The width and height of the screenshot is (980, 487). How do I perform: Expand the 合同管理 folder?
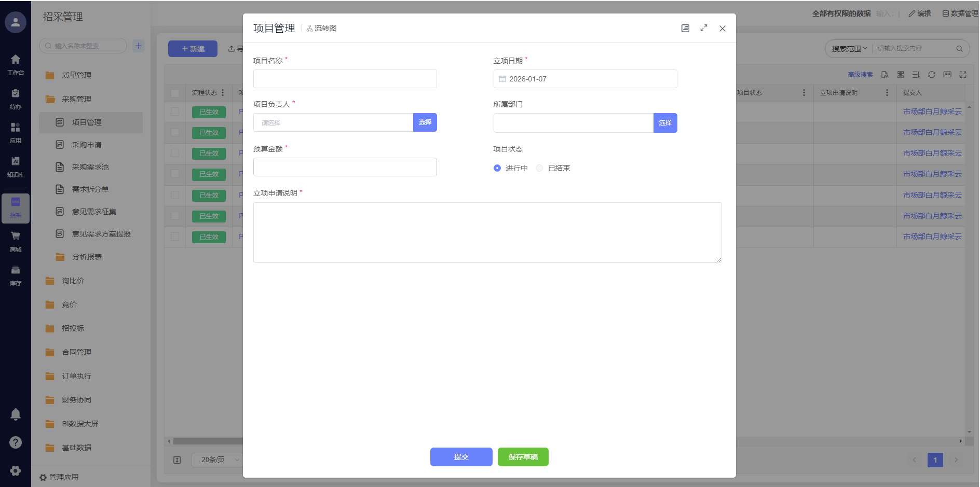76,352
